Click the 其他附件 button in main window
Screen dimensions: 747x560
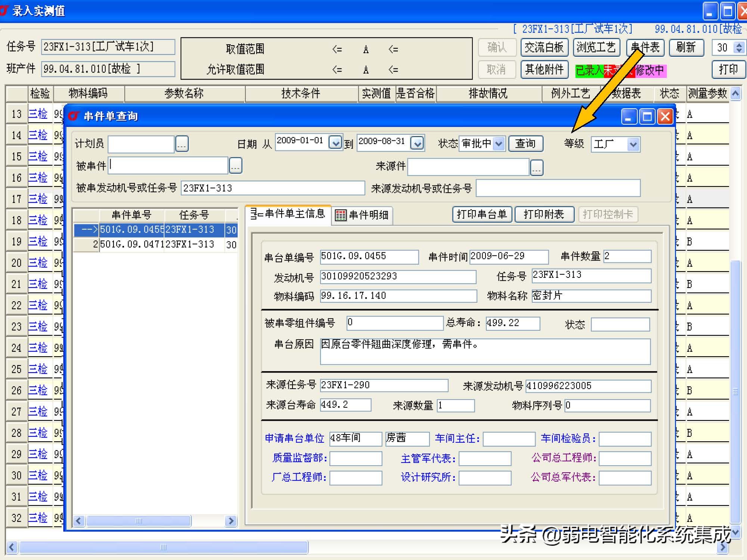point(545,69)
